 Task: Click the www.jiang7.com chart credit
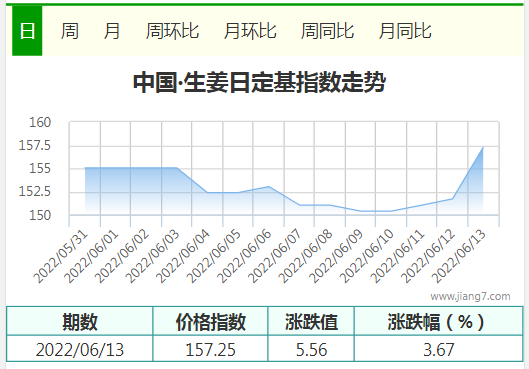click(470, 296)
